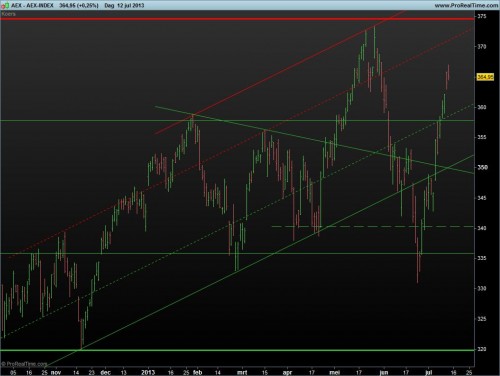Click the Dag timeframe label
Screen dimensions: 500x376
coord(109,5)
